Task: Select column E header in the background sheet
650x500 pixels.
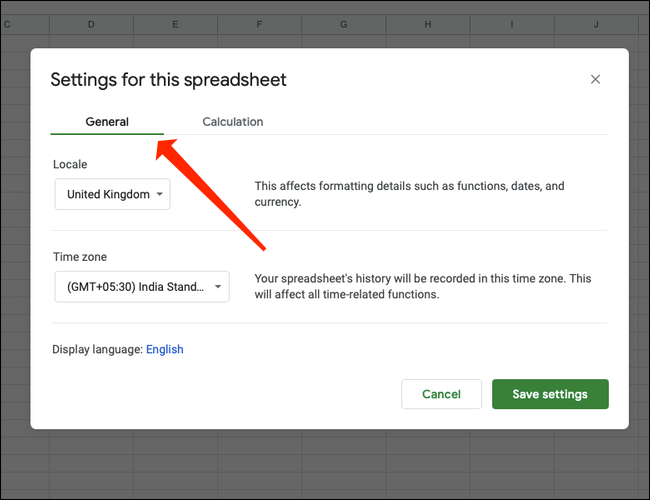Action: [x=175, y=23]
